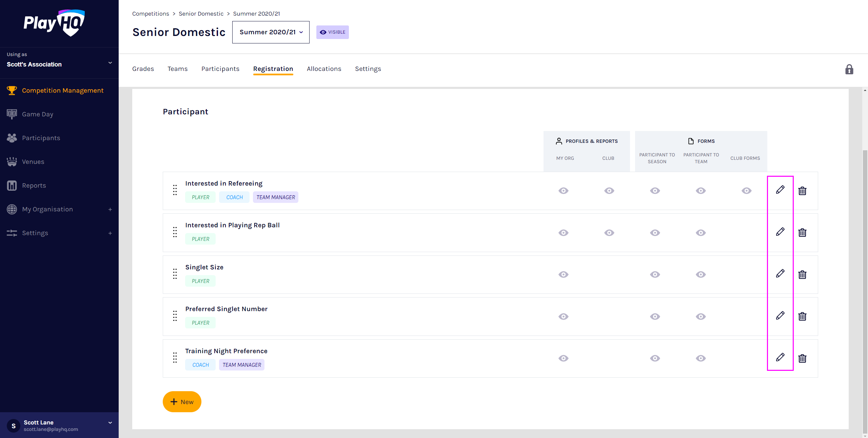Image resolution: width=868 pixels, height=438 pixels.
Task: Open the Summer 2020/21 season dropdown
Action: [x=271, y=32]
